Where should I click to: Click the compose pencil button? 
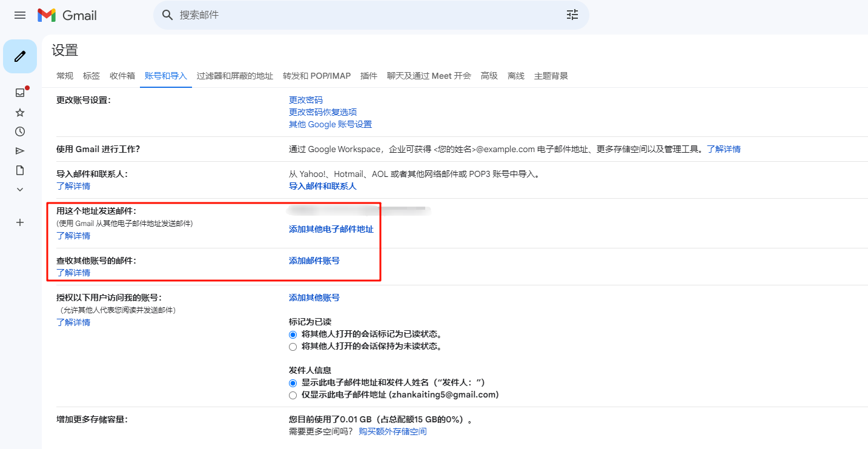(20, 56)
